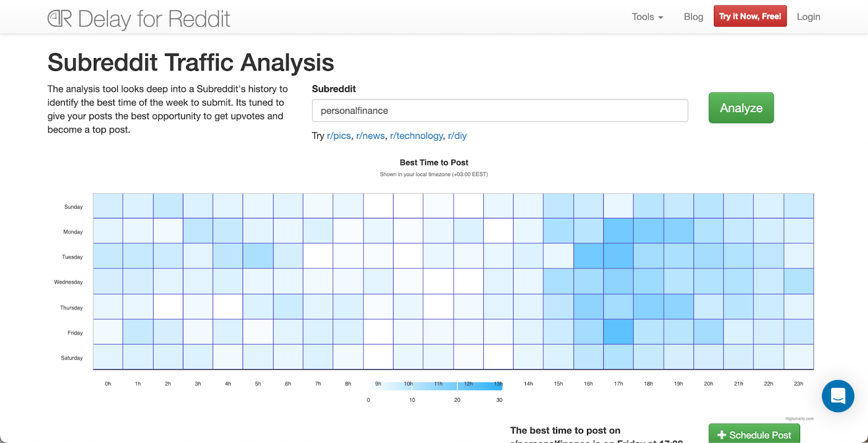The width and height of the screenshot is (868, 443).
Task: Select the Friday 17h heatmap cell
Action: (618, 332)
